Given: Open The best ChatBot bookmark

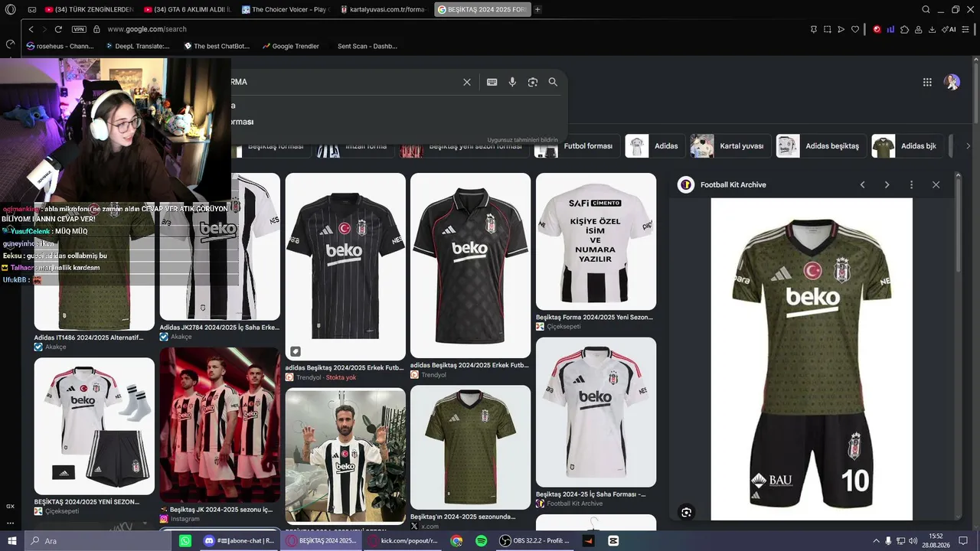Looking at the screenshot, I should tap(217, 46).
